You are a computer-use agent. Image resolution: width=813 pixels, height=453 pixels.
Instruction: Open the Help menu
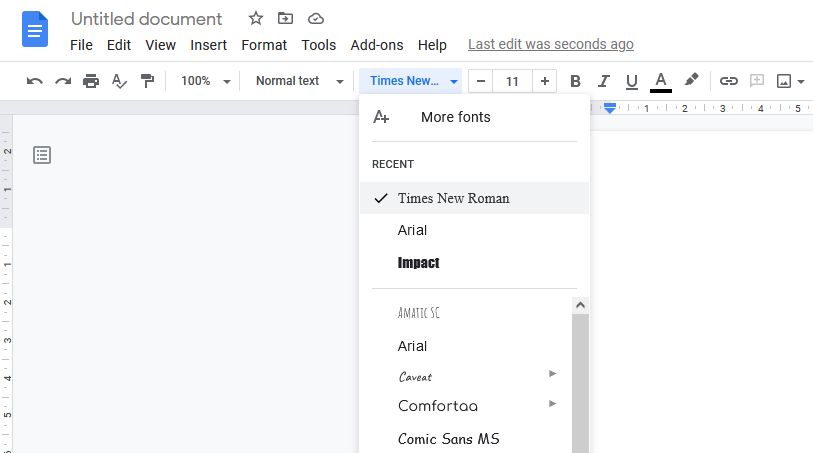[x=432, y=45]
